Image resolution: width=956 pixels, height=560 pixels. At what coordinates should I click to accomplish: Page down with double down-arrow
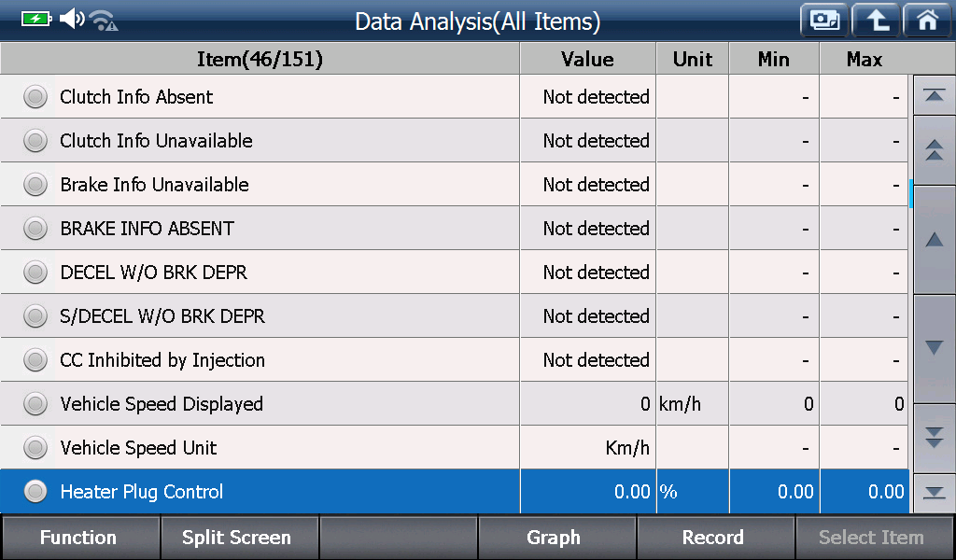pyautogui.click(x=934, y=438)
